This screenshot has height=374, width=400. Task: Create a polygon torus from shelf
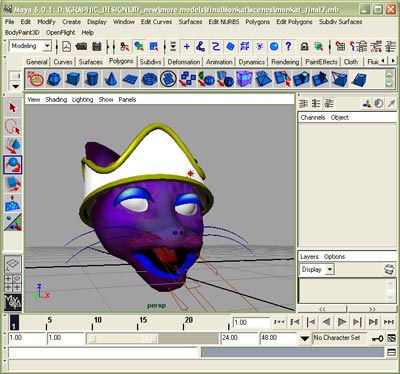[x=149, y=79]
